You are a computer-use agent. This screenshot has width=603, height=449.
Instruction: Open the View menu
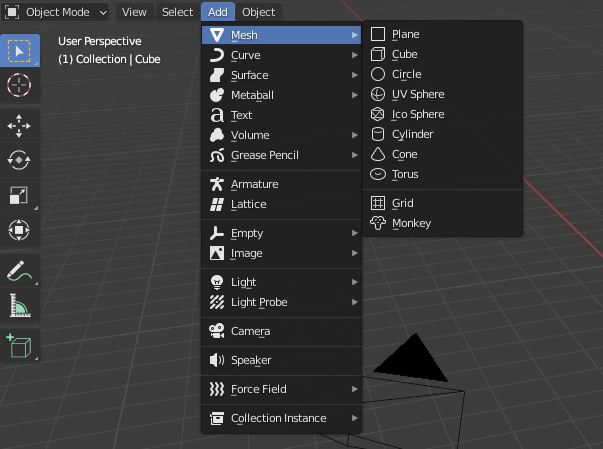134,12
